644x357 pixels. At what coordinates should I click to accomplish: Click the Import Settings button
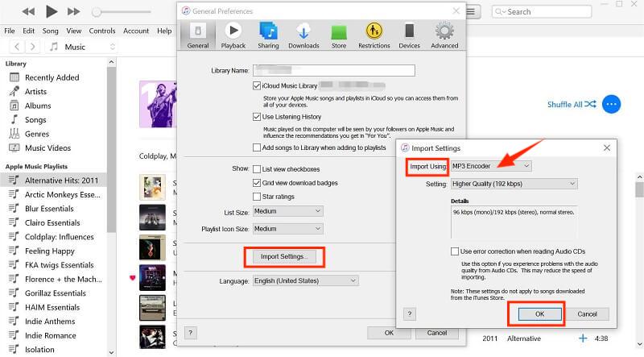pos(284,256)
